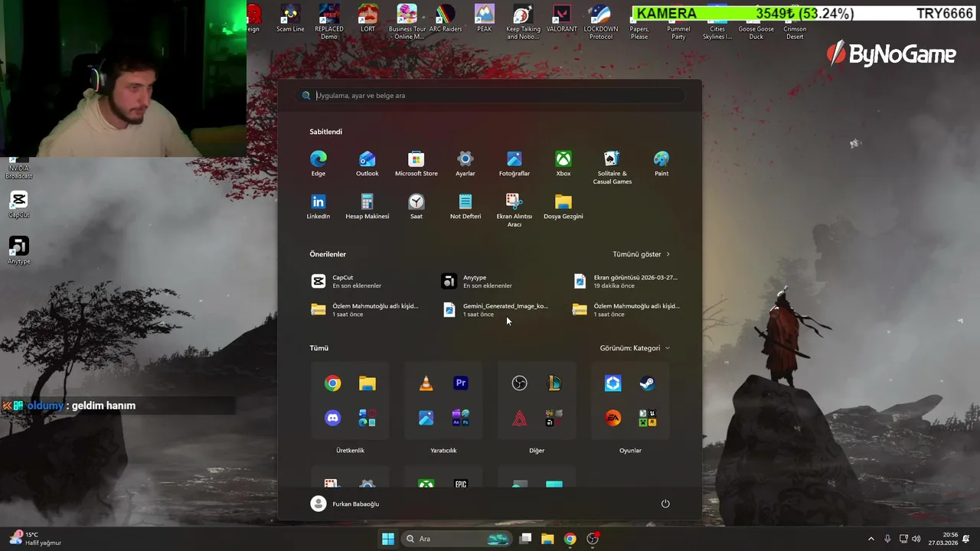The image size is (980, 551).
Task: Switch to Chrome on the taskbar
Action: point(570,539)
